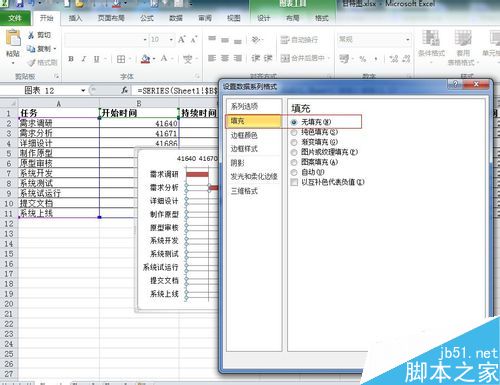Enable Wrap Text (自动换行)
Image resolution: width=500 pixels, height=385 pixels.
click(x=299, y=40)
